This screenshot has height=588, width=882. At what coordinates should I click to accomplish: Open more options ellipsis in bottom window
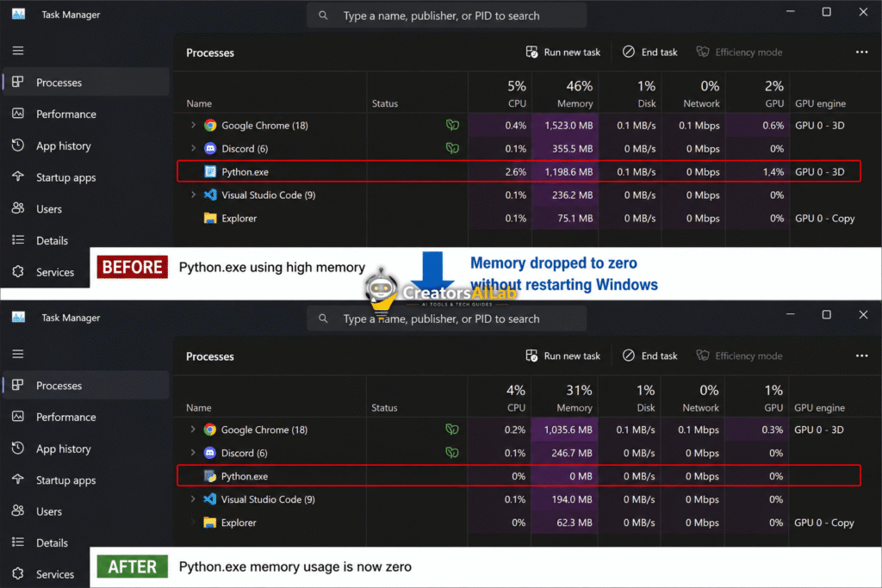(861, 356)
